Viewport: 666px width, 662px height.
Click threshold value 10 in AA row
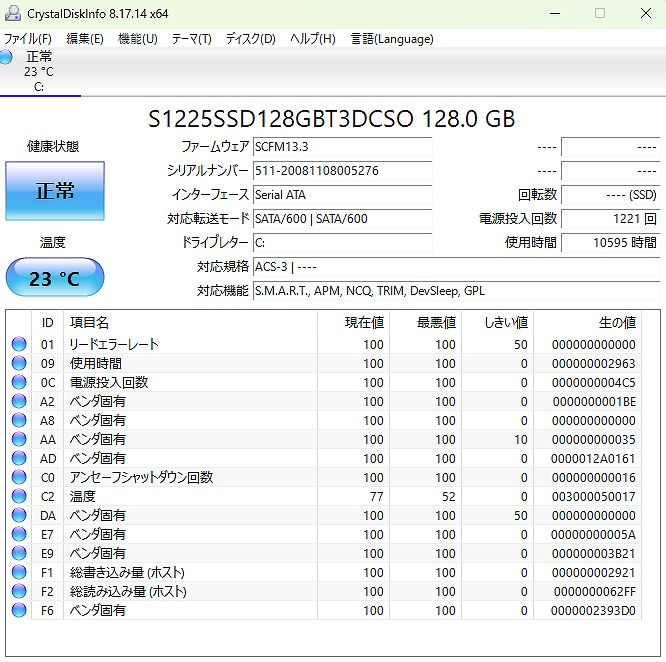click(x=521, y=439)
